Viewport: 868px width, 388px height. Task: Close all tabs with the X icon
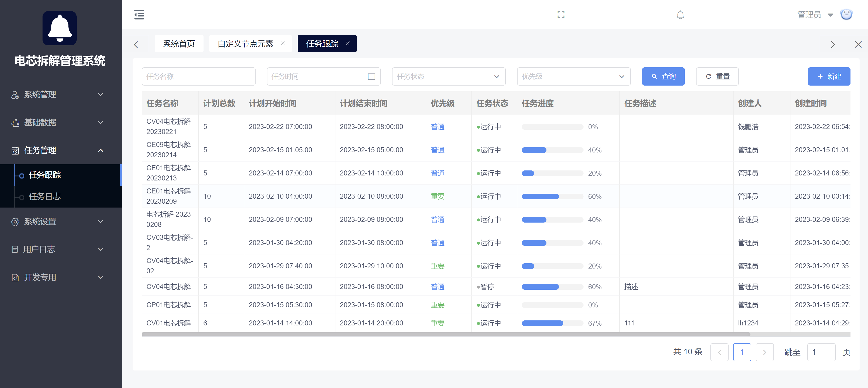(858, 45)
